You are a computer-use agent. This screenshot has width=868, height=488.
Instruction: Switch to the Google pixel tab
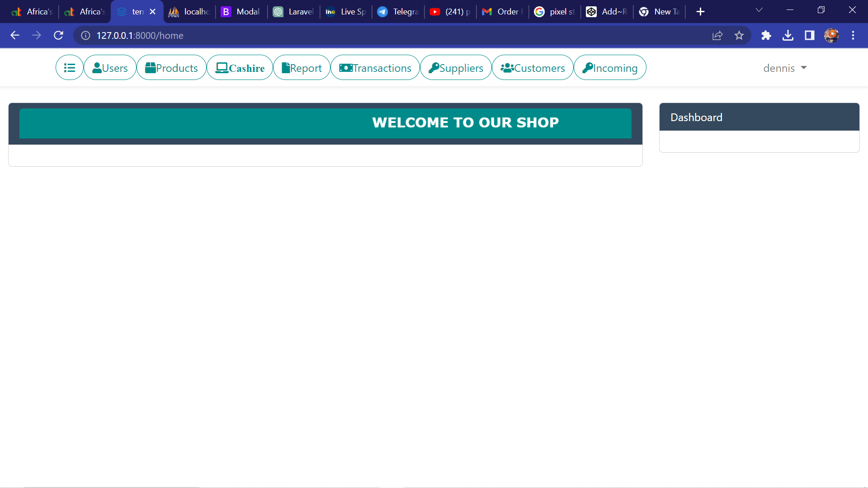tap(555, 12)
